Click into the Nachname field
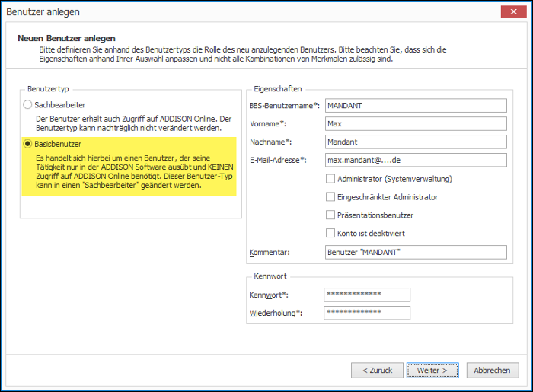 click(416, 142)
